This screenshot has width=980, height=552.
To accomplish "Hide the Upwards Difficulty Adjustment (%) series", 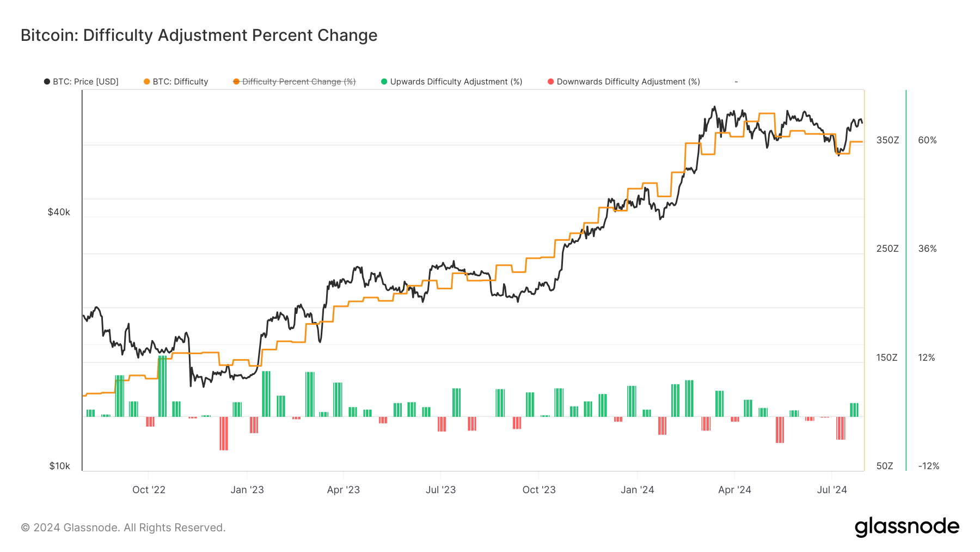I will point(456,82).
